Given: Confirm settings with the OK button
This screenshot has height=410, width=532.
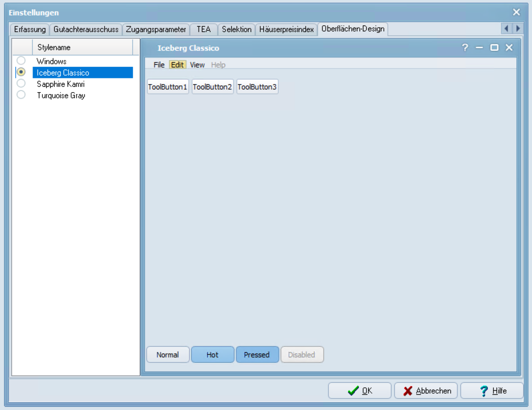Looking at the screenshot, I should coord(360,391).
